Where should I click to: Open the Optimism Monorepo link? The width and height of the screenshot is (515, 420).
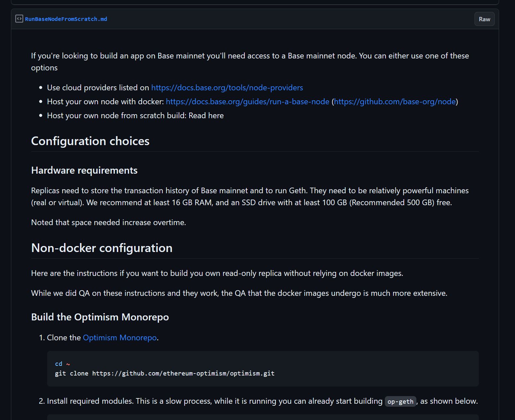coord(120,338)
